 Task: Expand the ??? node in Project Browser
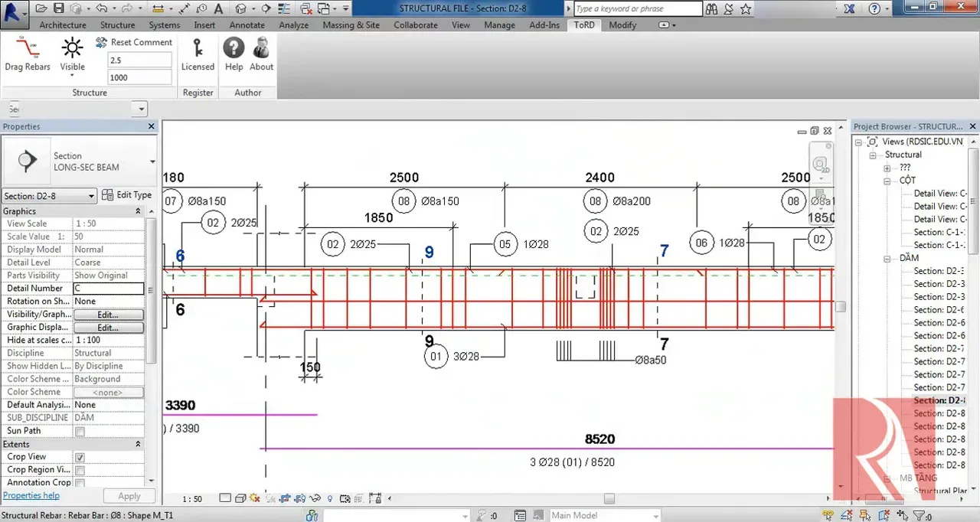887,168
